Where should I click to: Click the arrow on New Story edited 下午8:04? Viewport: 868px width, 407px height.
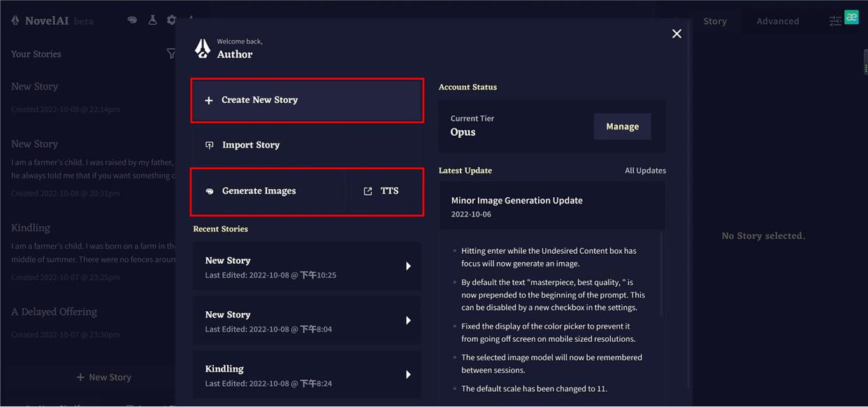[x=408, y=320]
